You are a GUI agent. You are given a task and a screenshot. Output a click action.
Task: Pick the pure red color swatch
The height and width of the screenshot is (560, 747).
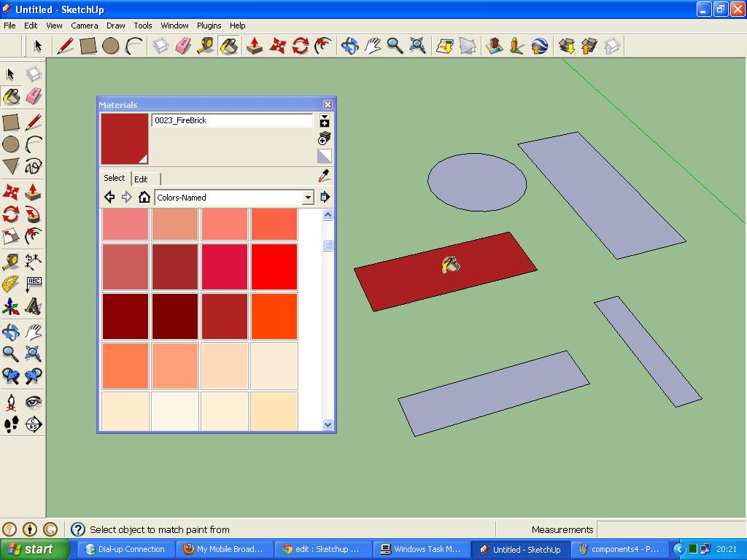pos(274,267)
